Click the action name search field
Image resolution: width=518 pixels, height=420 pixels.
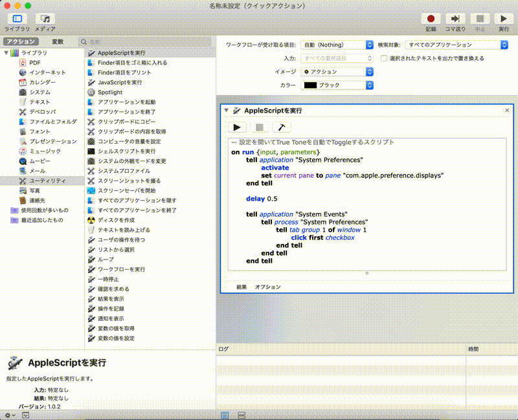tap(145, 42)
